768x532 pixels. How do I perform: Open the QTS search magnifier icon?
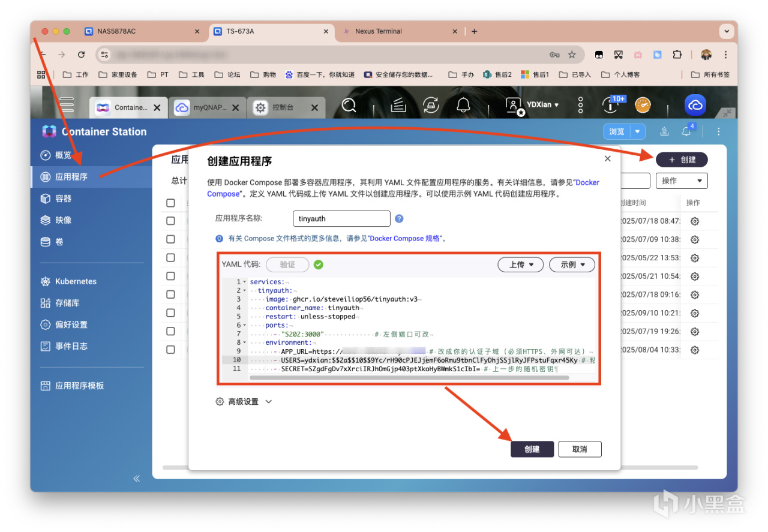click(x=349, y=106)
